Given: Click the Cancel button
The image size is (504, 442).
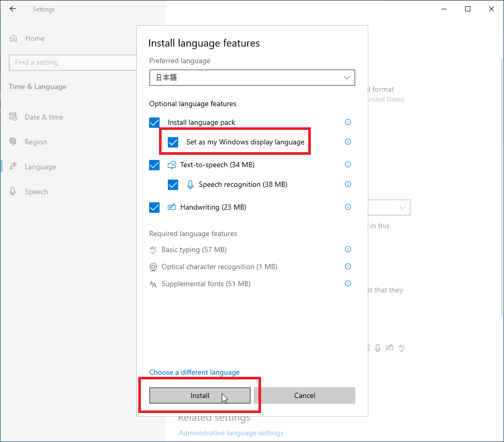Looking at the screenshot, I should coord(305,395).
